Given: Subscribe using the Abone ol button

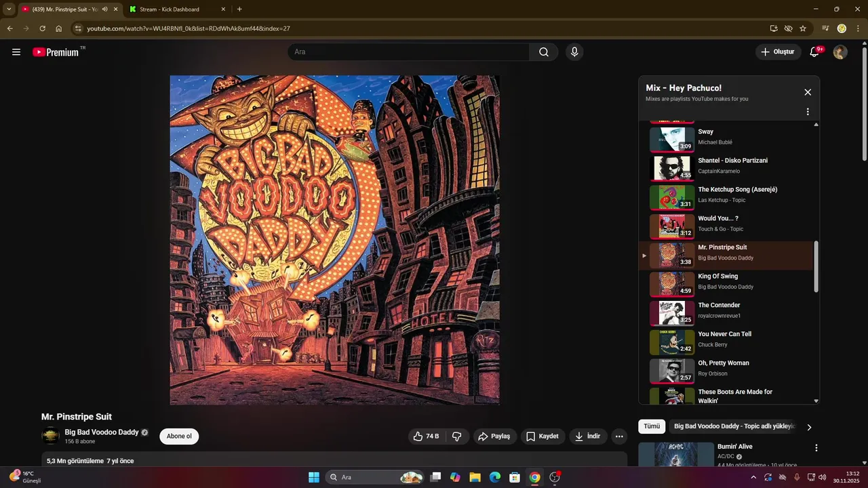Looking at the screenshot, I should [x=179, y=436].
